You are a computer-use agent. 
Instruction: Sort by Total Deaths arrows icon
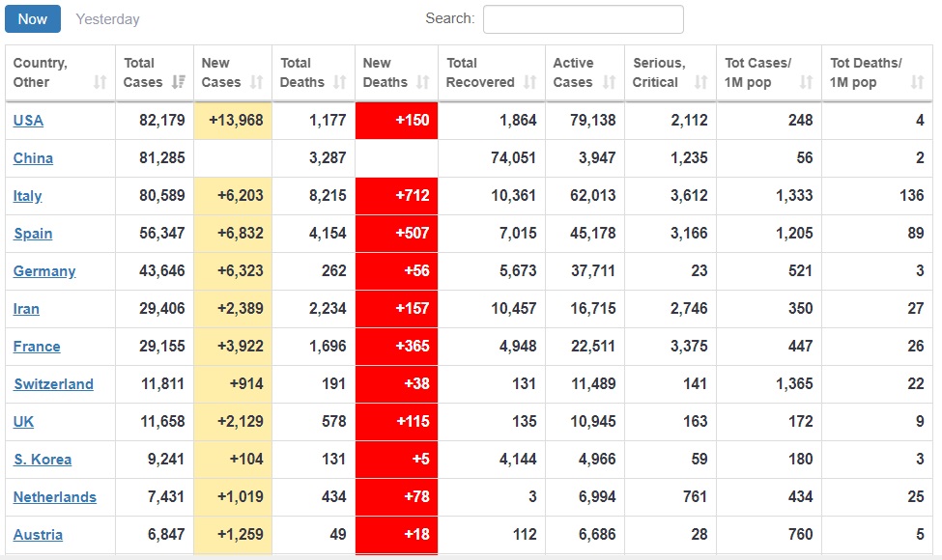340,82
